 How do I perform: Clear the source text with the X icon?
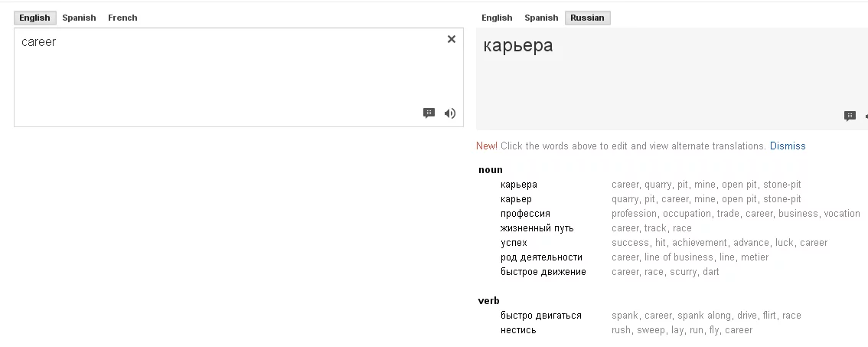coord(452,39)
